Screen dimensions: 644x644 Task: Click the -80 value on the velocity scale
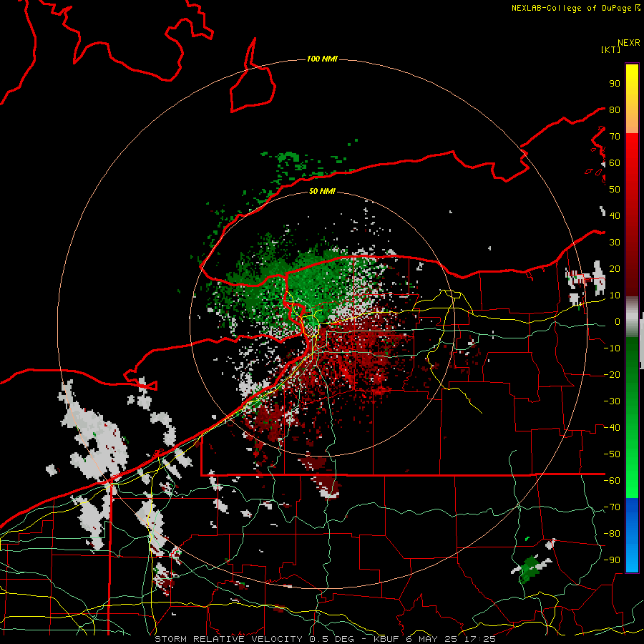click(612, 534)
